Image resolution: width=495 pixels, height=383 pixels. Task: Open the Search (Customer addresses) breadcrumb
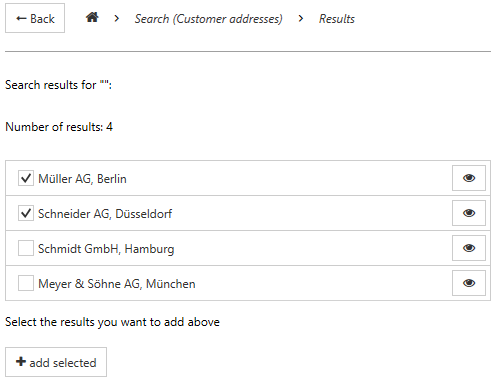click(x=208, y=19)
